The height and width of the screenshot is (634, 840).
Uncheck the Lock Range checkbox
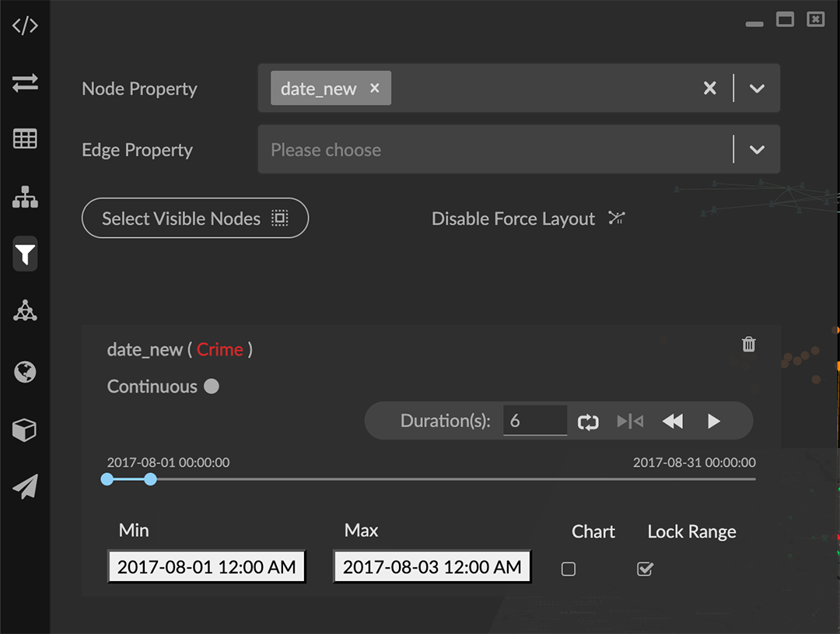[x=644, y=569]
